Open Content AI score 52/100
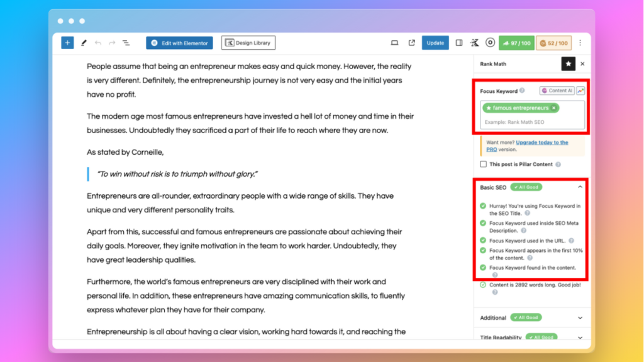This screenshot has width=644, height=362. point(553,43)
